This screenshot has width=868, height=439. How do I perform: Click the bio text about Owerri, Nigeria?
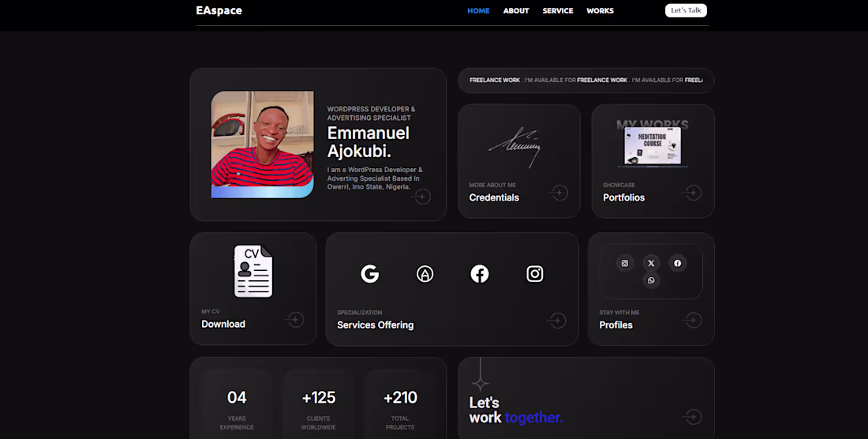tap(375, 178)
